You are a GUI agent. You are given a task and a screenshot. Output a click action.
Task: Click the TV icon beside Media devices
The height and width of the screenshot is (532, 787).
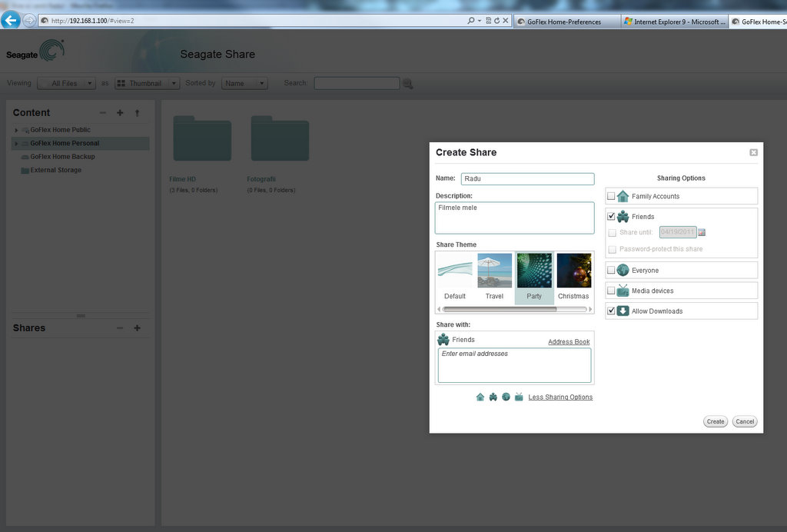623,291
